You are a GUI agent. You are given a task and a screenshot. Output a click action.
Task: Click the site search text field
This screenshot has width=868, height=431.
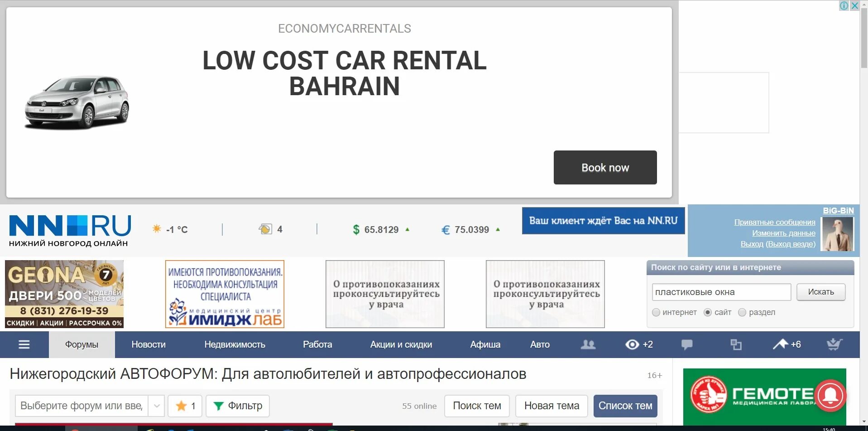point(721,292)
